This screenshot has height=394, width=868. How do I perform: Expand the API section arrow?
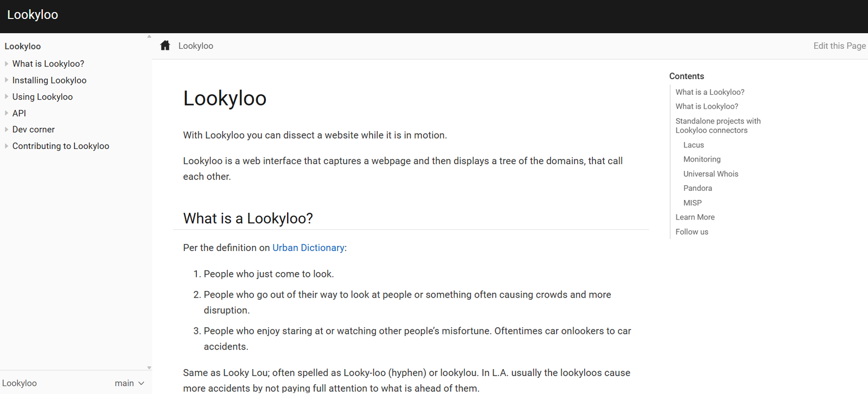tap(7, 113)
